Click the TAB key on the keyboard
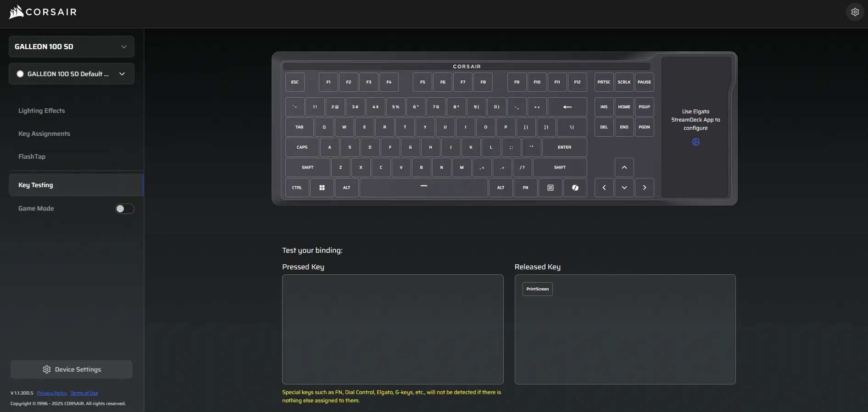This screenshot has height=412, width=868. [300, 127]
